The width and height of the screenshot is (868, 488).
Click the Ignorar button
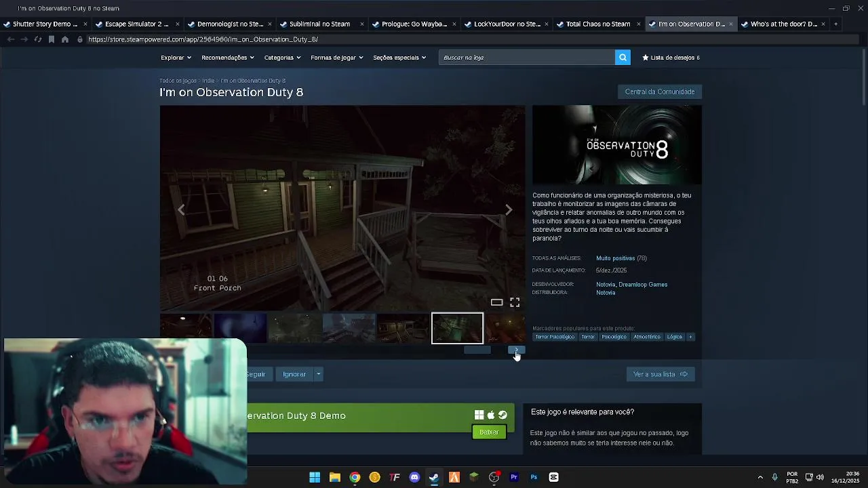[294, 374]
